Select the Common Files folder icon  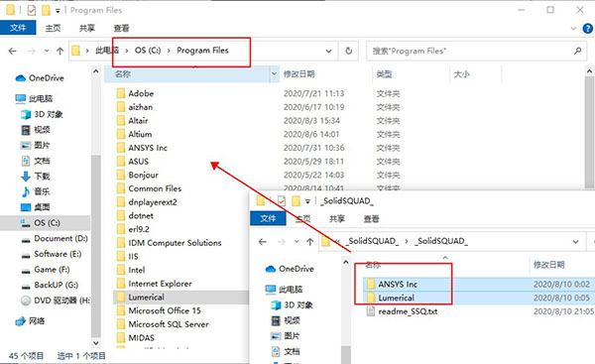tap(121, 188)
